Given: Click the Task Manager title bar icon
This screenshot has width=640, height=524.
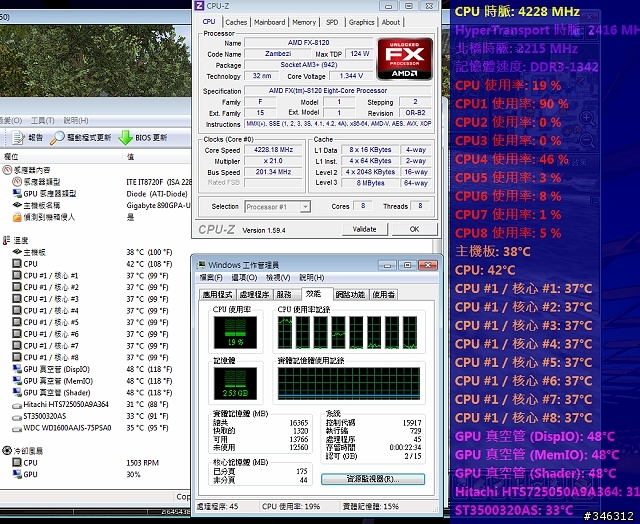Looking at the screenshot, I should 201,265.
